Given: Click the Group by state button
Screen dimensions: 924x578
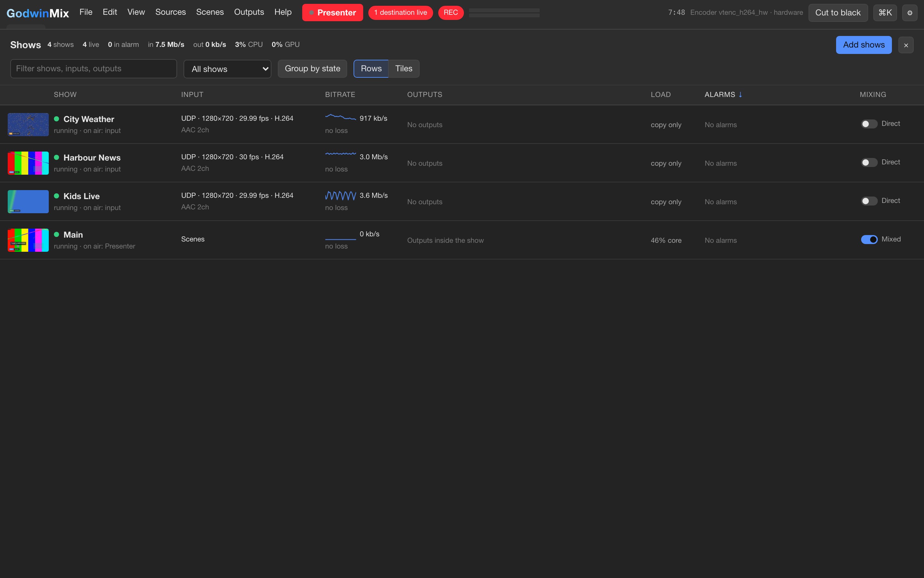Looking at the screenshot, I should [x=312, y=69].
